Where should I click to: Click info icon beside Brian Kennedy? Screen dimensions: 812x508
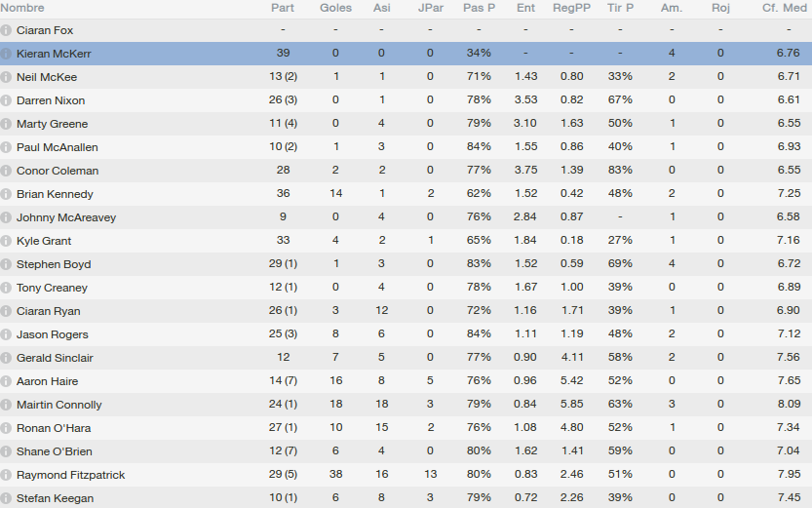click(7, 194)
